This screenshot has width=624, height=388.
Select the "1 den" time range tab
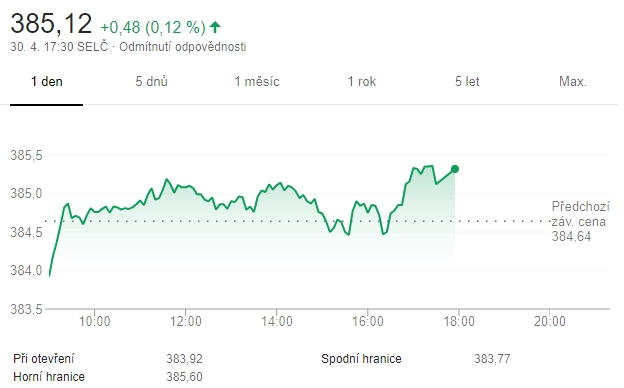[x=47, y=82]
